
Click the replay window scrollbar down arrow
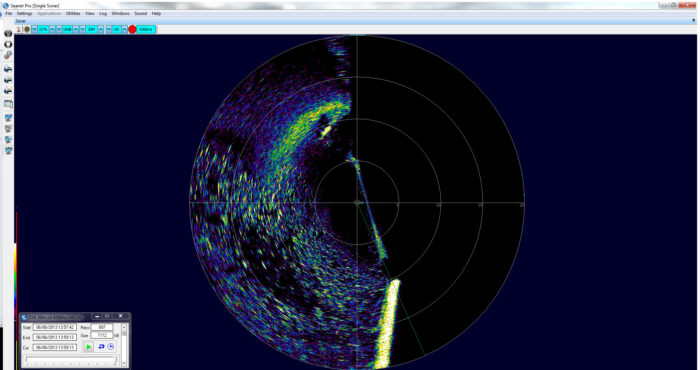point(124,363)
